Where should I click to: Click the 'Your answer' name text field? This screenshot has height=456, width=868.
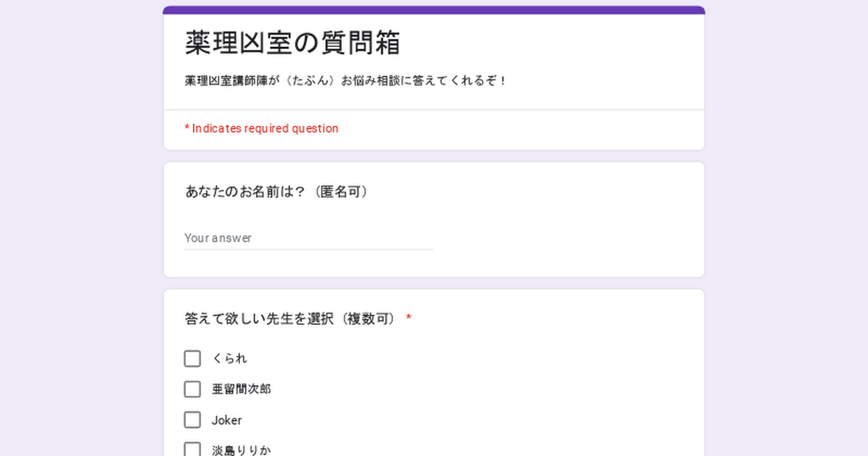tap(308, 237)
